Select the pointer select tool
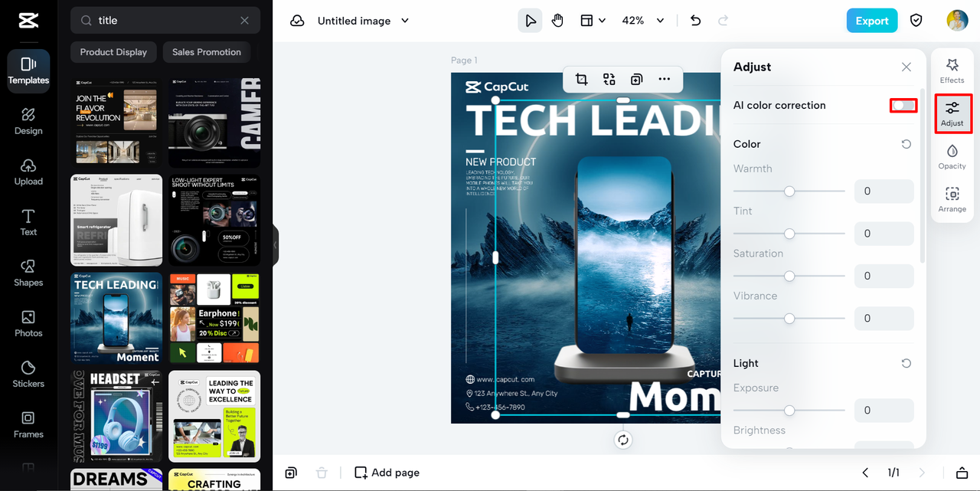The image size is (980, 491). [530, 21]
